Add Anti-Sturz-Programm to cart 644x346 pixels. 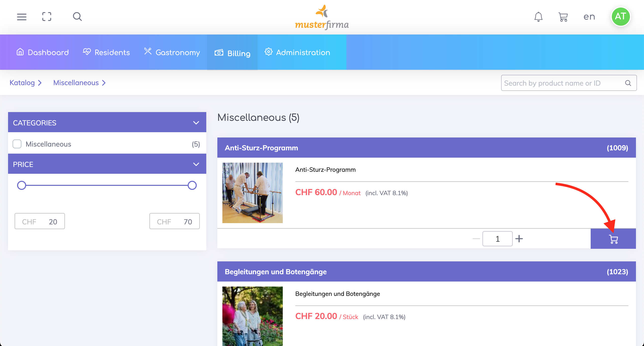(613, 239)
